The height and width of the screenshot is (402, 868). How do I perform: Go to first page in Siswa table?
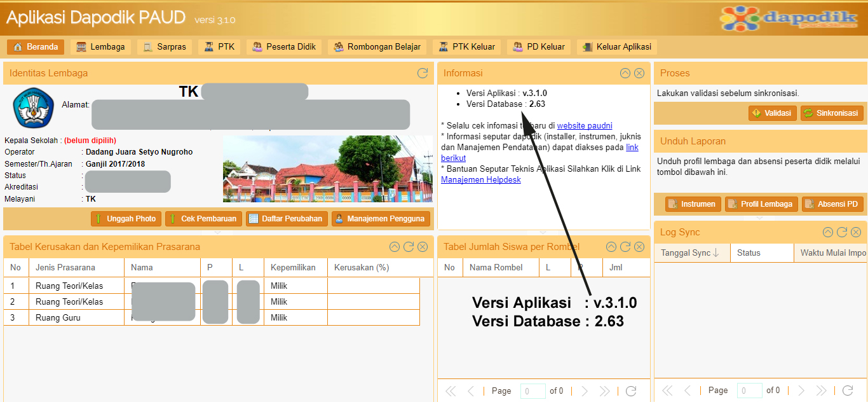pos(451,391)
